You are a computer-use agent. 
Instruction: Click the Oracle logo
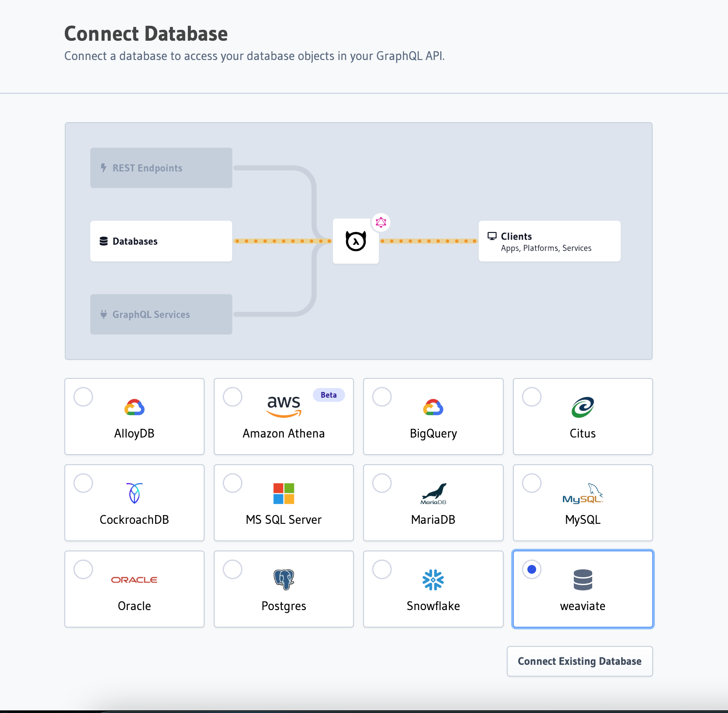click(x=134, y=579)
